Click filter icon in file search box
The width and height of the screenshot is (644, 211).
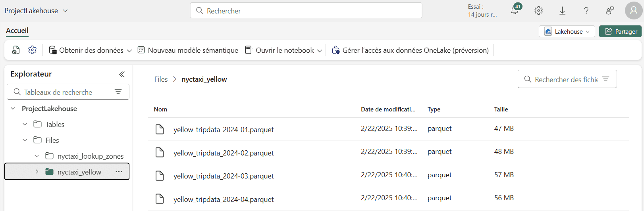click(x=605, y=79)
